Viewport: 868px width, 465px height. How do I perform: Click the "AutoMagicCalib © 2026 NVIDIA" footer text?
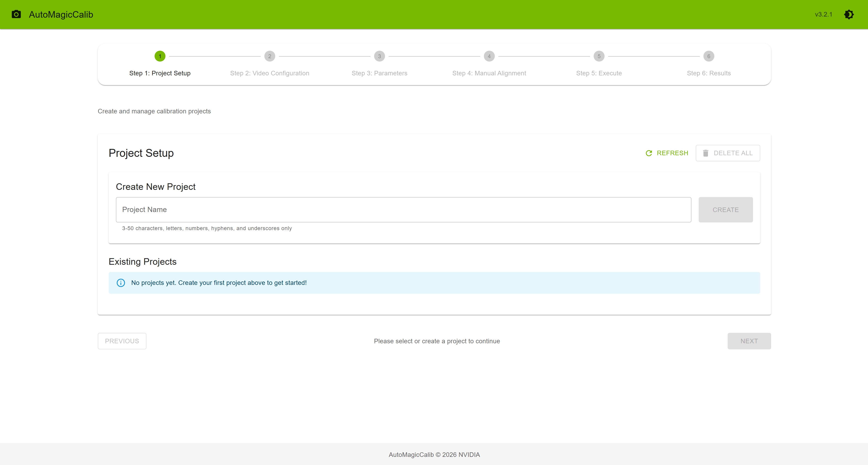434,455
